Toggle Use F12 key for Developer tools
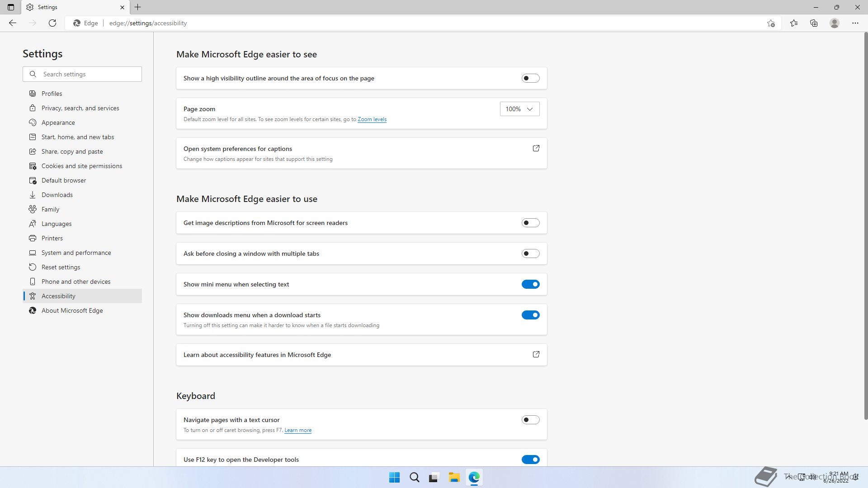 530,460
